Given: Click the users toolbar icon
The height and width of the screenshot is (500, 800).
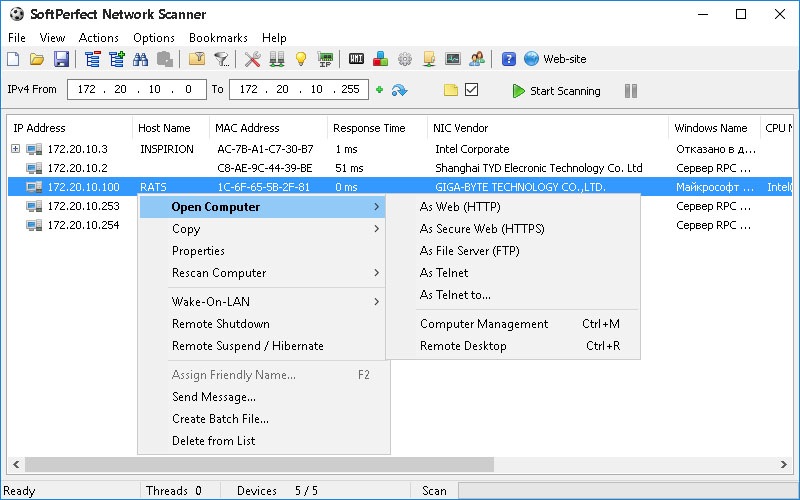Looking at the screenshot, I should tap(477, 59).
